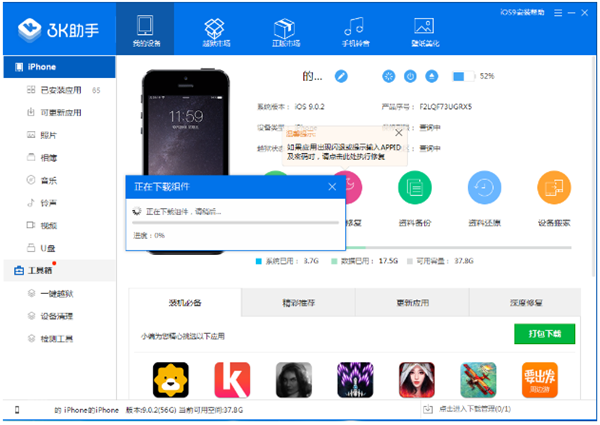The width and height of the screenshot is (600, 425).
Task: Select the iPhone device header in sidebar
Action: 59,67
